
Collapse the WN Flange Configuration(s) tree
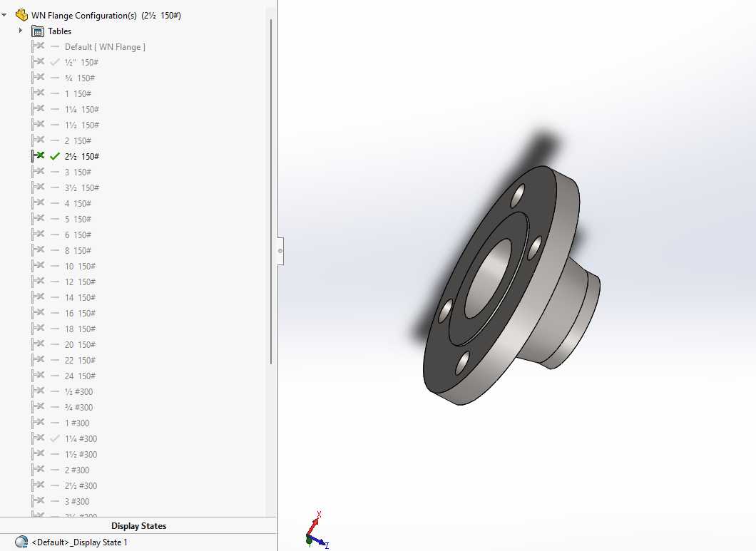pos(4,16)
